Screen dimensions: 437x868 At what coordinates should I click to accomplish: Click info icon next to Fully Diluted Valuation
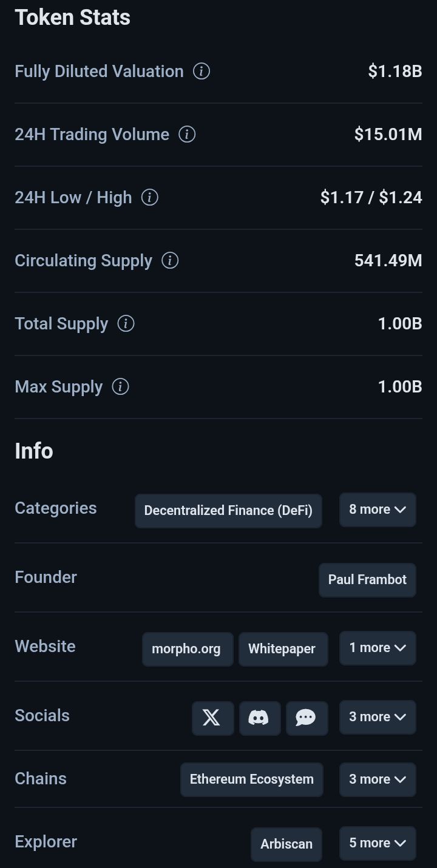202,72
